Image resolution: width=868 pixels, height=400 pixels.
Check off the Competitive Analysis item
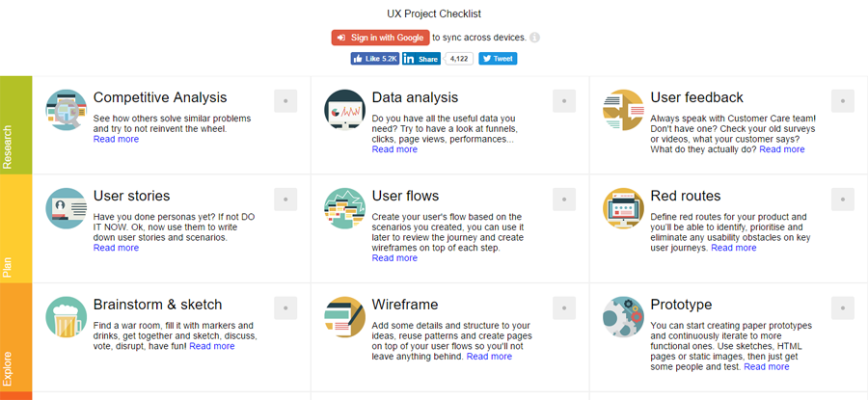[x=285, y=101]
